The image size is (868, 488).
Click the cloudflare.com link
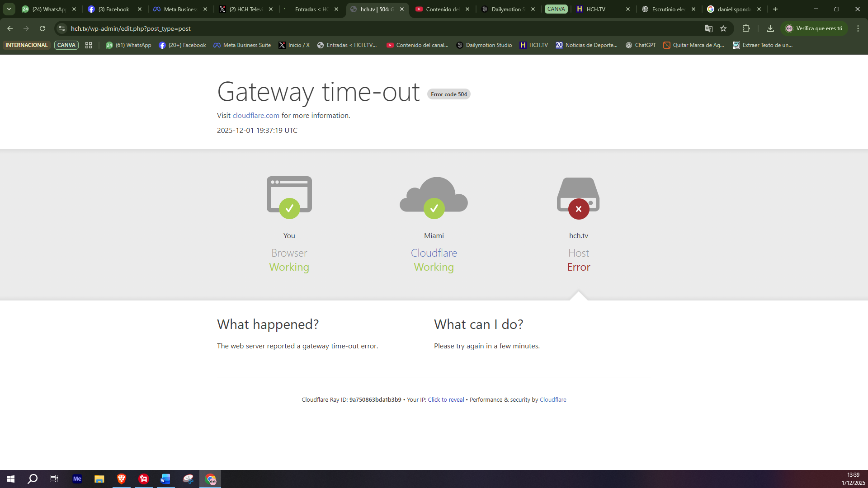256,116
